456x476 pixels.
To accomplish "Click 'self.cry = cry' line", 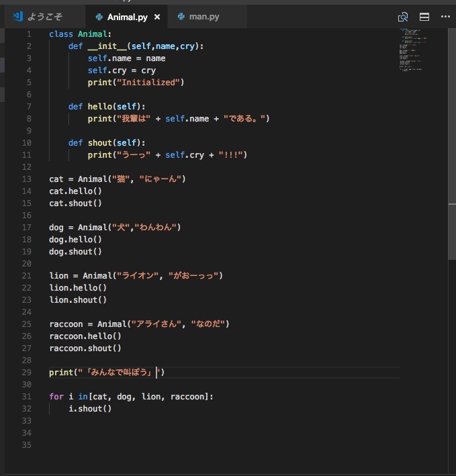I will click(x=122, y=70).
